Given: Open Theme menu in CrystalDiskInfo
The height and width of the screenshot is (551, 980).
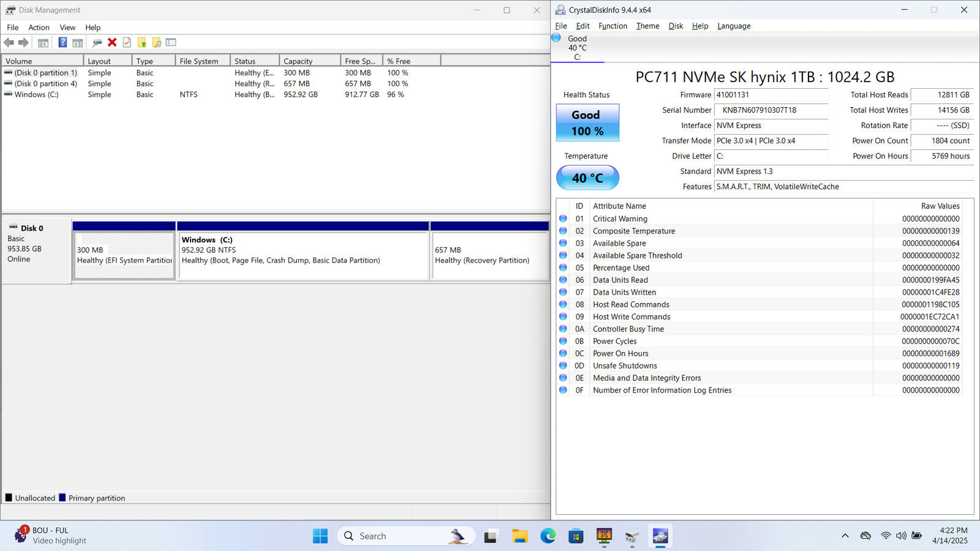Looking at the screenshot, I should 647,26.
